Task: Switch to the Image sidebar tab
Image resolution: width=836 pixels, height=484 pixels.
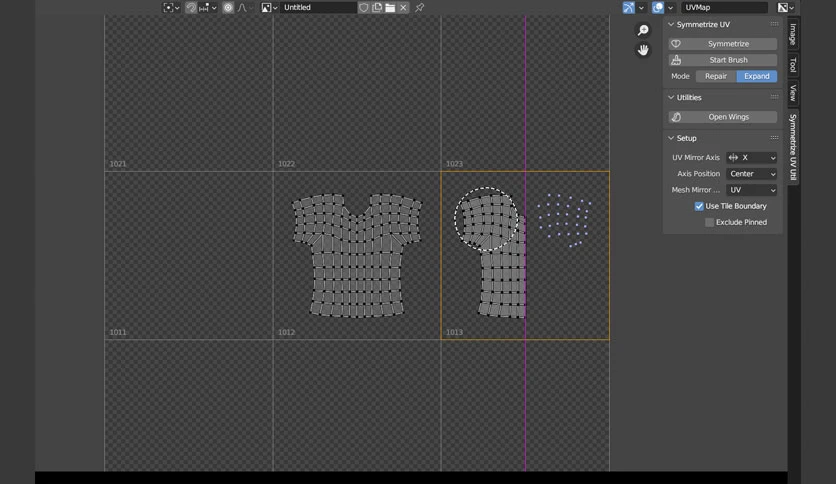Action: coord(793,34)
